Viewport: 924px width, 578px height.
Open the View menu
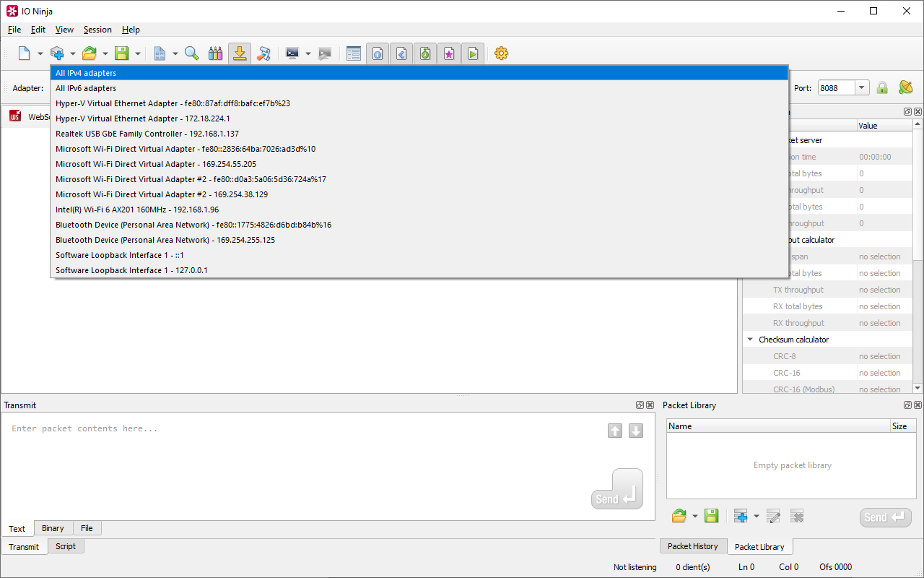pyautogui.click(x=64, y=30)
